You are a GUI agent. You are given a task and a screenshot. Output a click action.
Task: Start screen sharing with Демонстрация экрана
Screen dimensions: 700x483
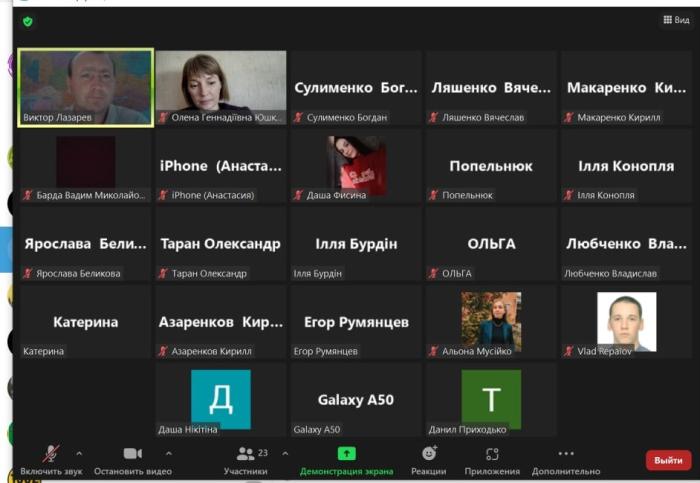pos(346,458)
